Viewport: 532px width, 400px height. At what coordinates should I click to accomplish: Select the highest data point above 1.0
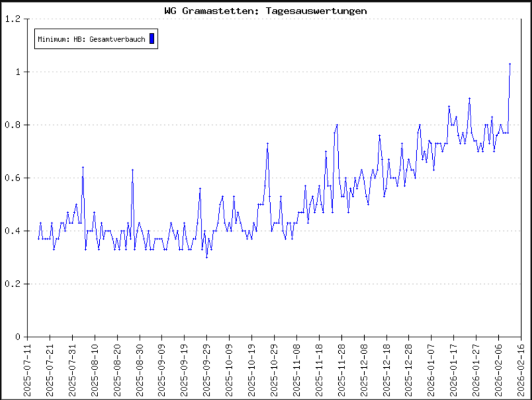[510, 64]
